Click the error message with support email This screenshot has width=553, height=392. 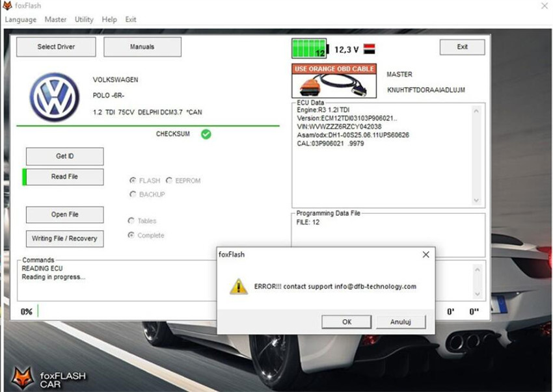point(335,286)
